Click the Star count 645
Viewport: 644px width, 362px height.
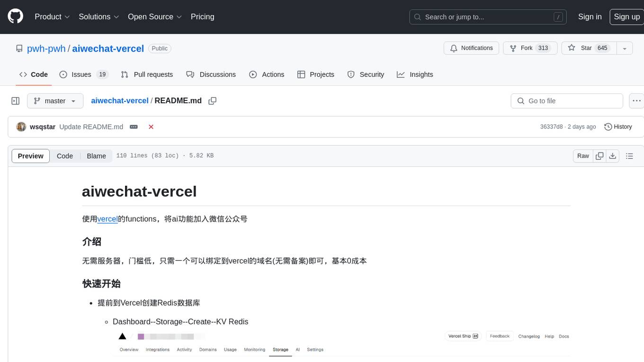(602, 48)
